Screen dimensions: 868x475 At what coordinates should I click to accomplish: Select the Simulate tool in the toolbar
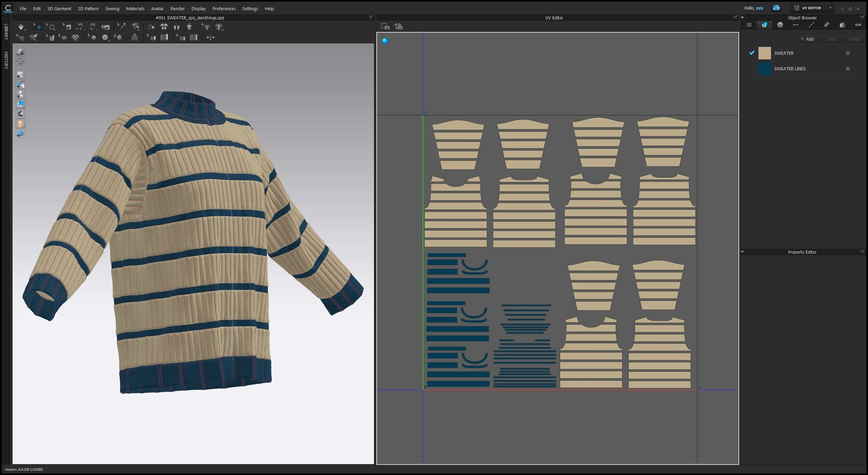21,27
